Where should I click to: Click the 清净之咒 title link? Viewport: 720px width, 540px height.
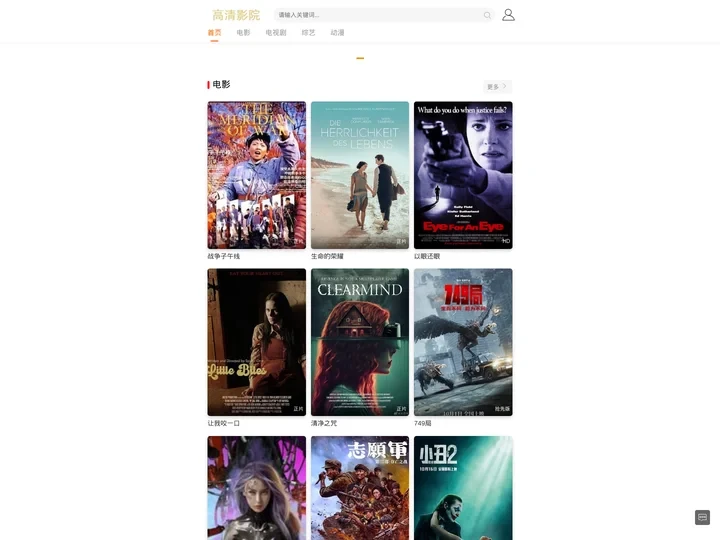click(324, 423)
